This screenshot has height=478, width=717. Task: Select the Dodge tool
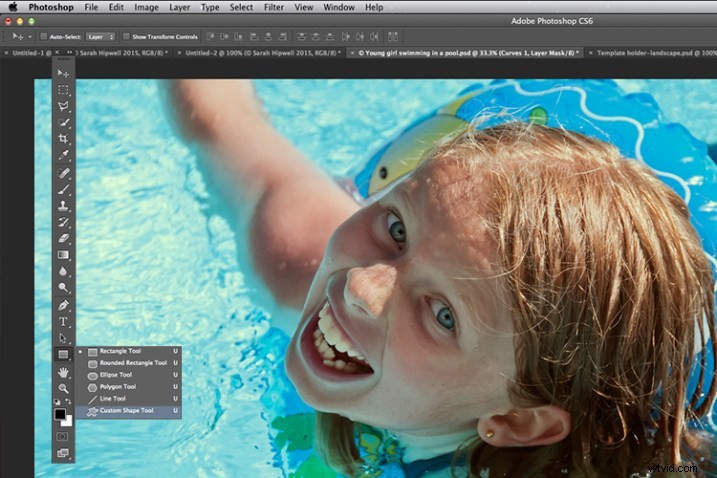(63, 287)
